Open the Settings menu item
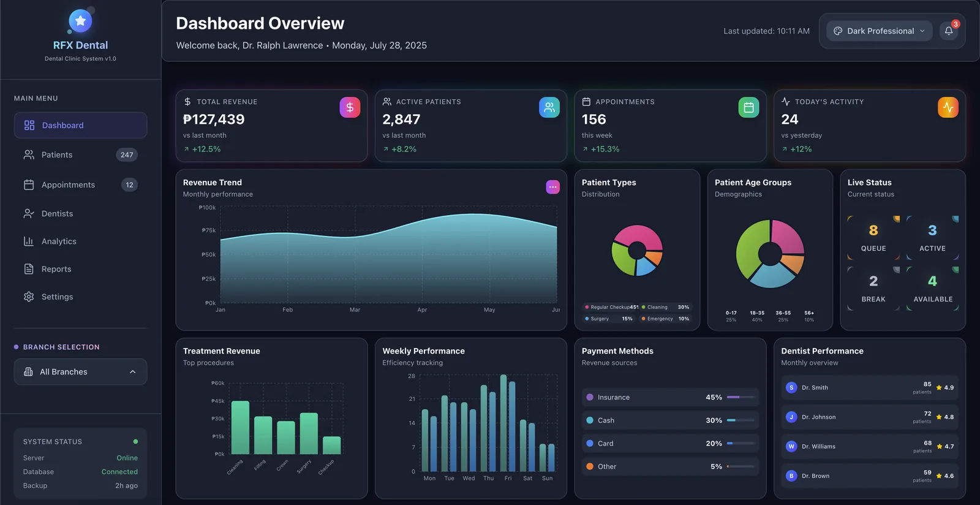 pos(80,297)
